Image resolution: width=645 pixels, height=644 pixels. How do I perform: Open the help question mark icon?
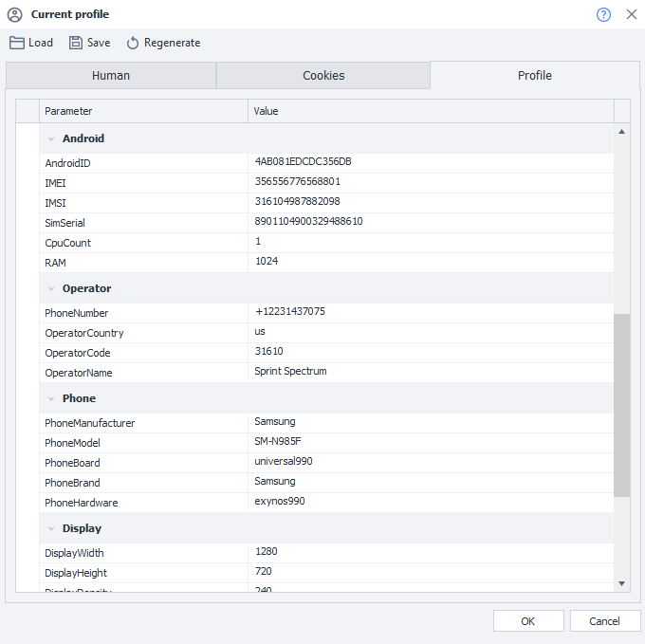pos(603,14)
